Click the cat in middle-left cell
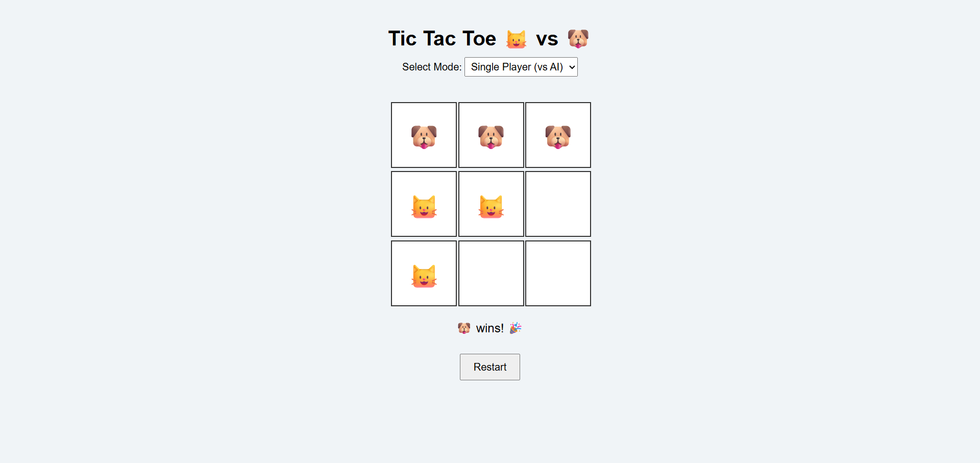 tap(424, 207)
